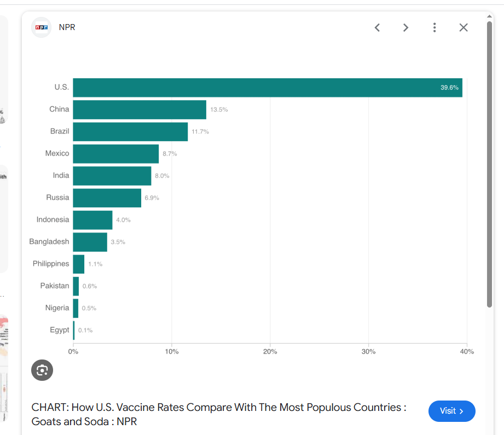Screen dimensions: 504x435
Task: Select the Bangladesh bar at 3.5%
Action: tap(90, 242)
